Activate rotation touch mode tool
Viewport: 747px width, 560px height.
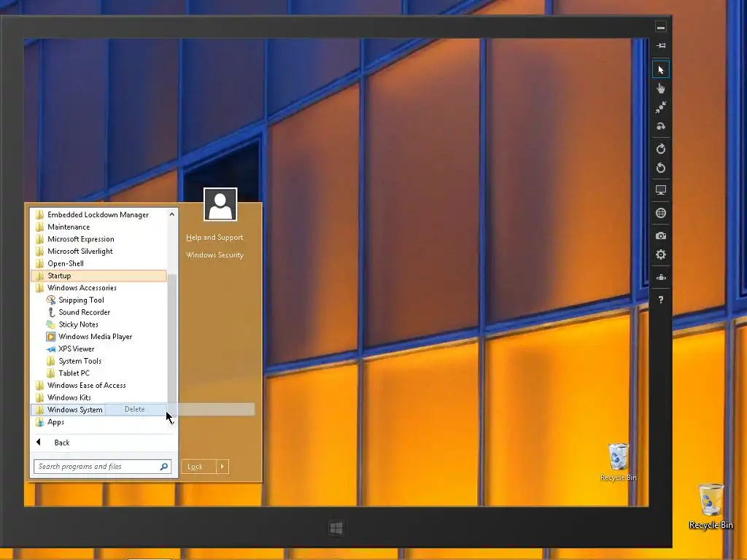pos(661,126)
